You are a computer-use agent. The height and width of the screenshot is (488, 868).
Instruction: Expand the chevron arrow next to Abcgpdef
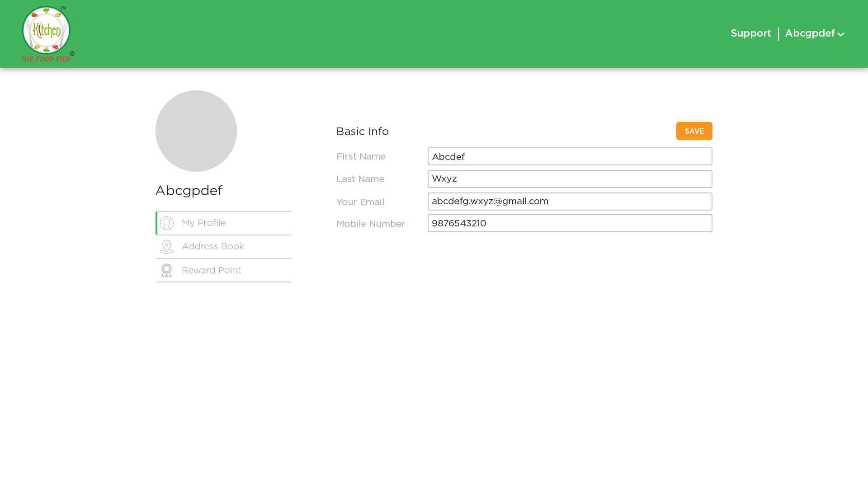click(x=841, y=34)
